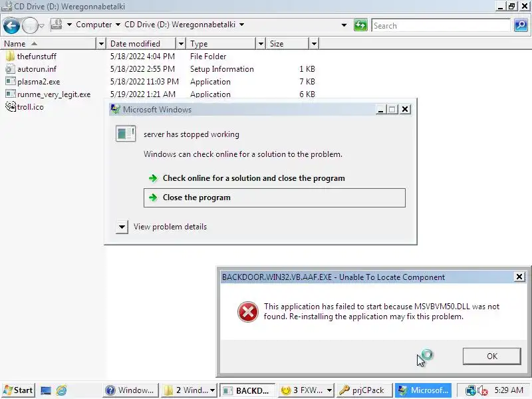This screenshot has height=399, width=532.
Task: Switch to the Microsof... taskbar button
Action: click(x=423, y=390)
